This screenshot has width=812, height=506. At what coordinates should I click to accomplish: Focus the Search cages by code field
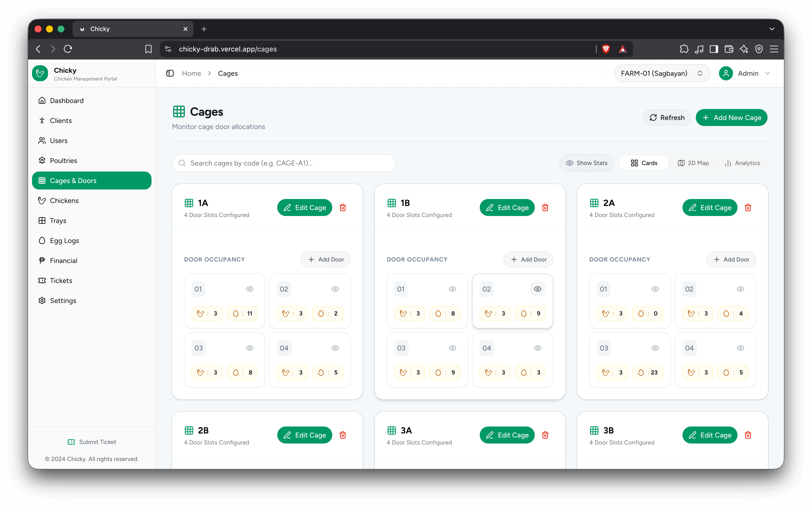tap(284, 163)
